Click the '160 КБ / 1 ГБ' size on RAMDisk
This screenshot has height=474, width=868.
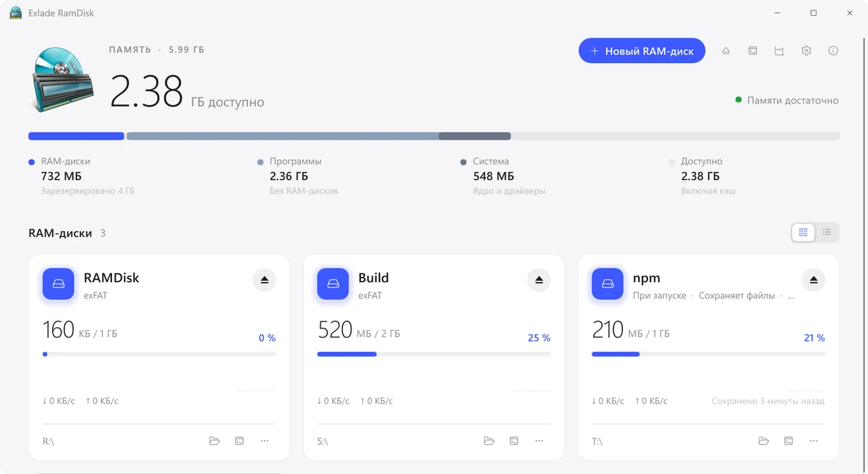pos(80,331)
